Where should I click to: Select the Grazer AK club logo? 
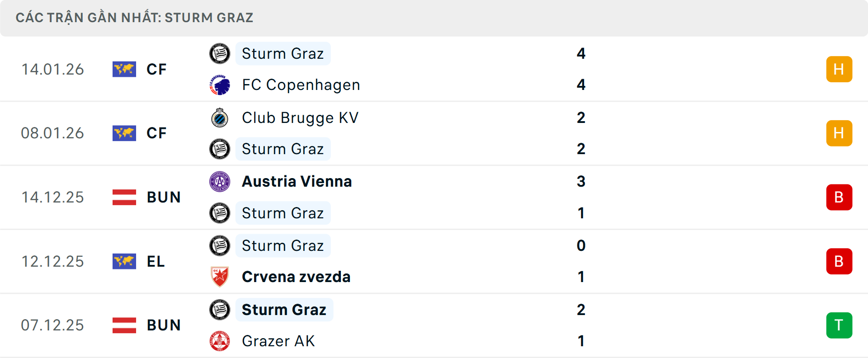pos(220,341)
